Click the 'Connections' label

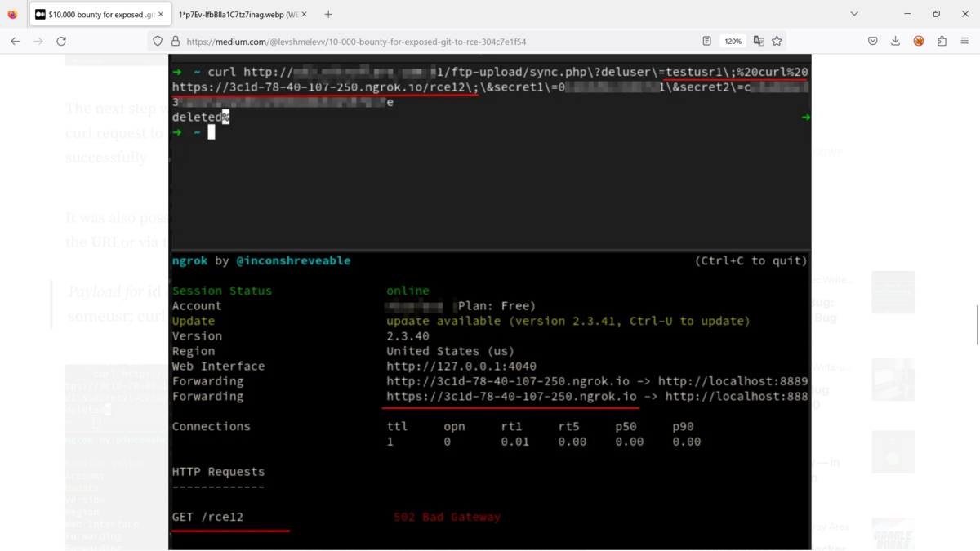tap(211, 426)
